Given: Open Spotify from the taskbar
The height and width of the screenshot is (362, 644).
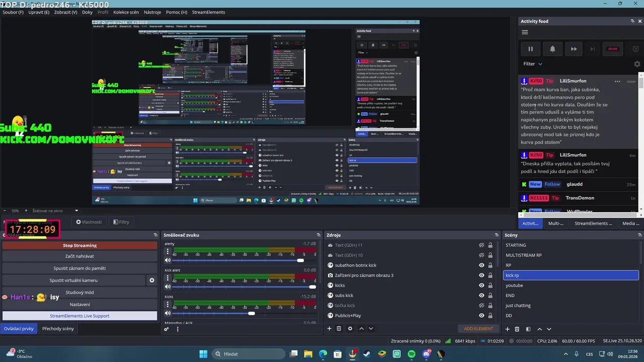Looking at the screenshot, I should point(412,354).
